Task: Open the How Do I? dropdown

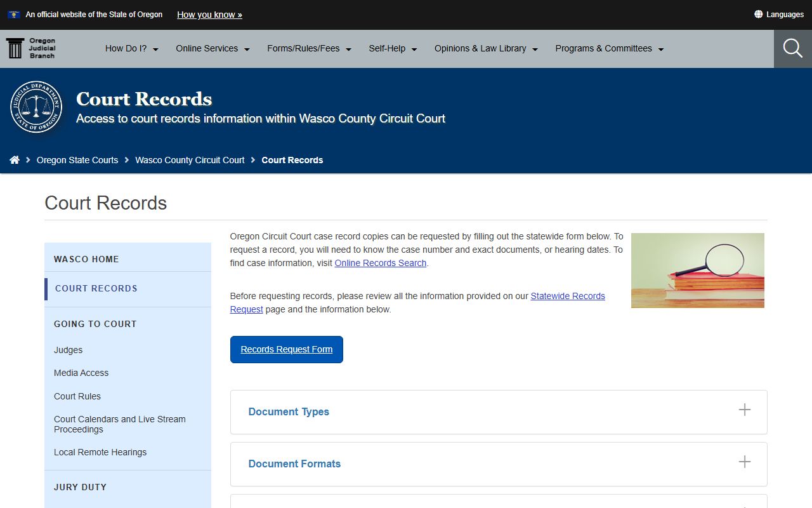Action: pyautogui.click(x=132, y=48)
